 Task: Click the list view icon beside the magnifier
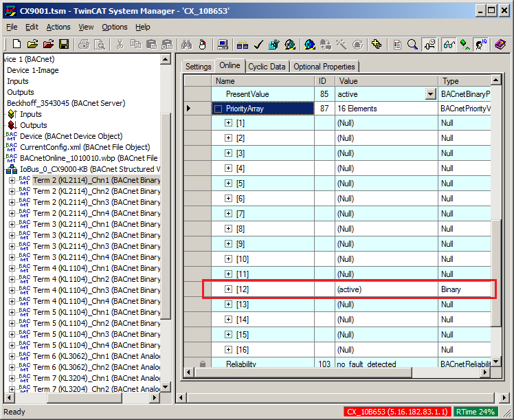(397, 44)
